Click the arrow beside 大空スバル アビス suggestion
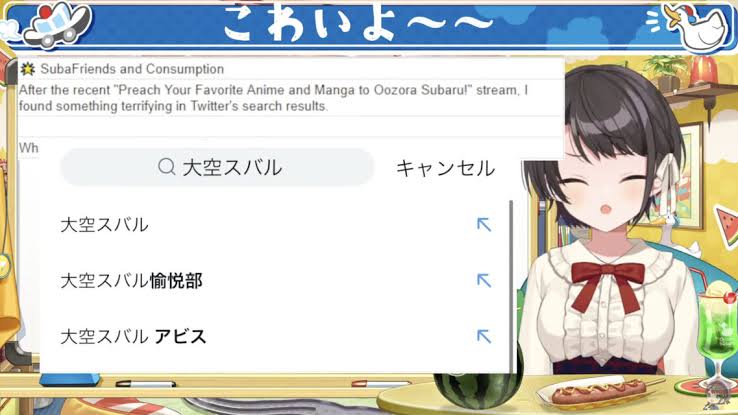738x415 pixels. click(484, 336)
